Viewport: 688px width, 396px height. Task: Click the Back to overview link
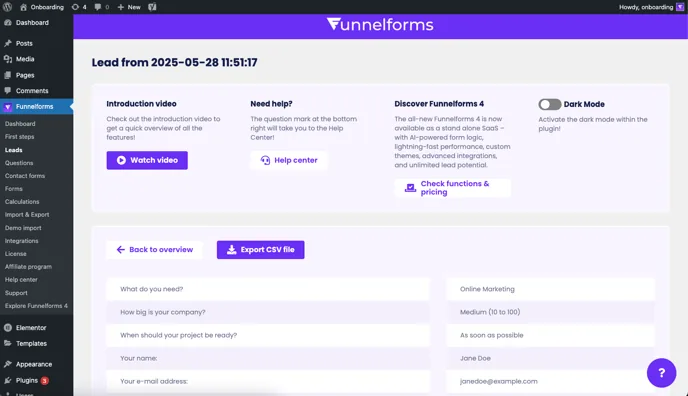point(154,250)
